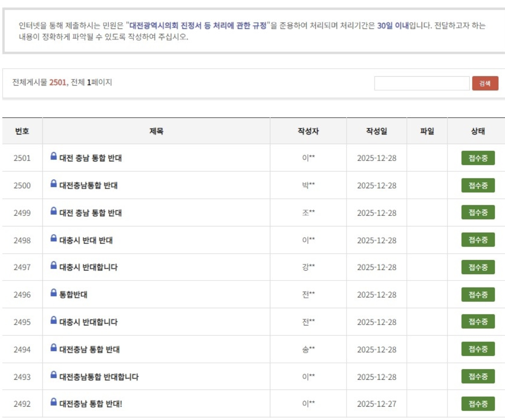505x420 pixels.
Task: Click the 제목 column header
Action: [156, 131]
